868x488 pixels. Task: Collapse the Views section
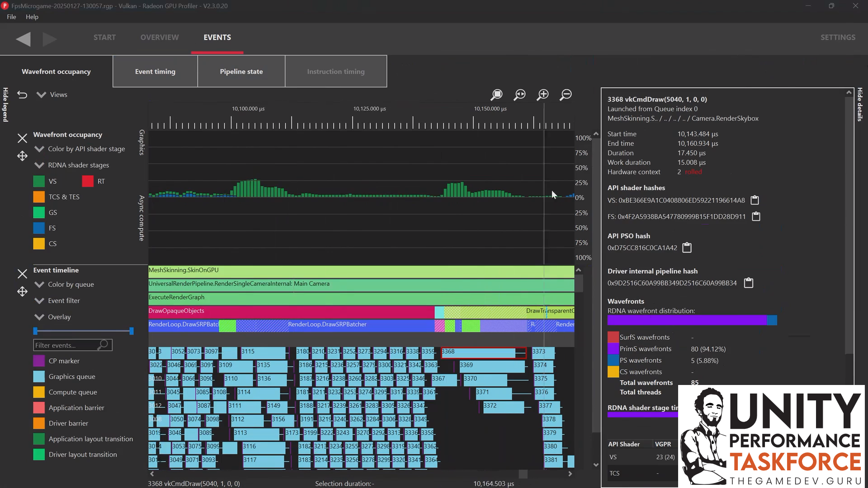coord(41,94)
